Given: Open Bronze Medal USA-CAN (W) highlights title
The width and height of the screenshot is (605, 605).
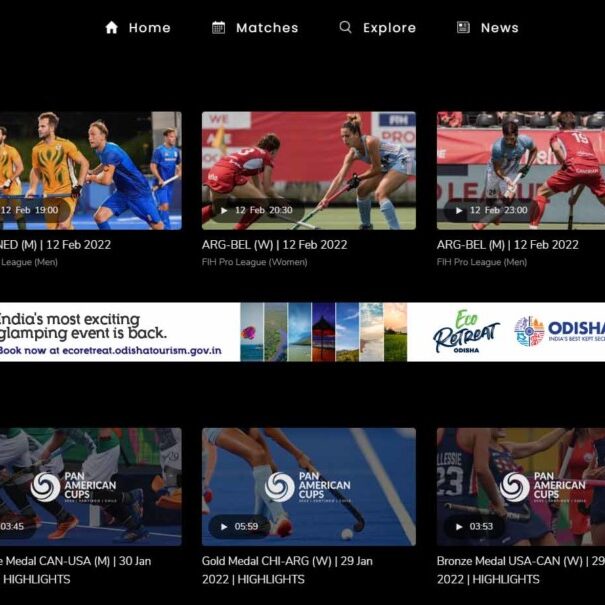Looking at the screenshot, I should (521, 570).
